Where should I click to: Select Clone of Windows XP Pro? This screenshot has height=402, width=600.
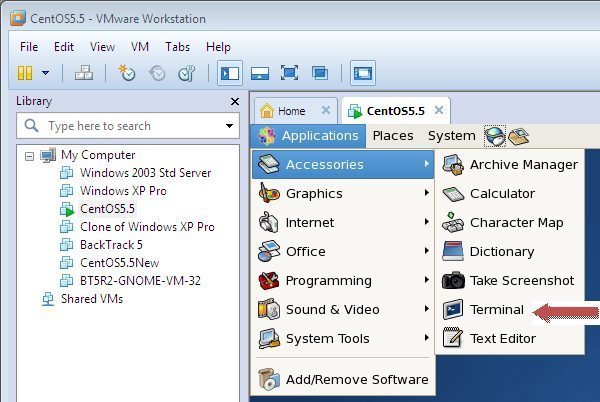pos(147,227)
